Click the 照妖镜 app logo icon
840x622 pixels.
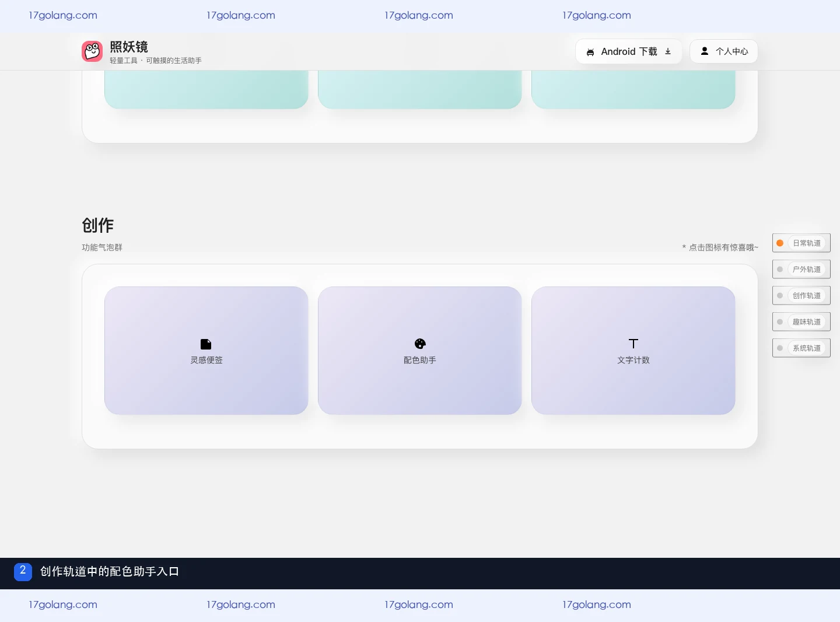click(92, 51)
